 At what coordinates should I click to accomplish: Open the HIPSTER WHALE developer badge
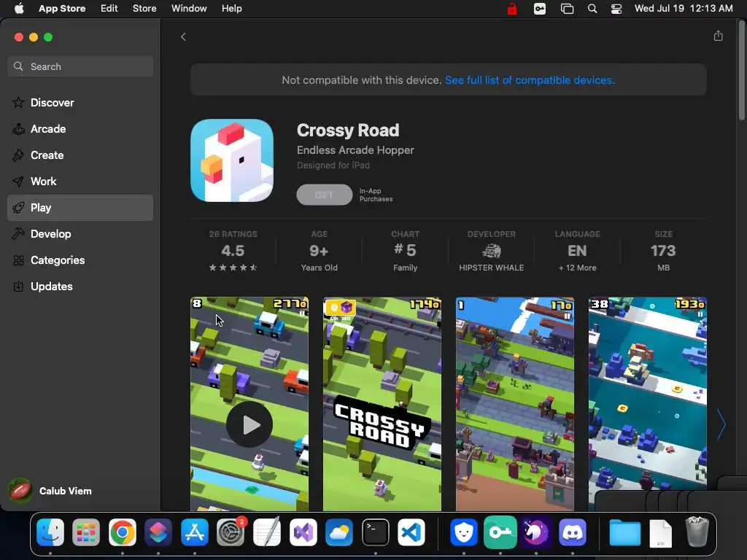491,251
